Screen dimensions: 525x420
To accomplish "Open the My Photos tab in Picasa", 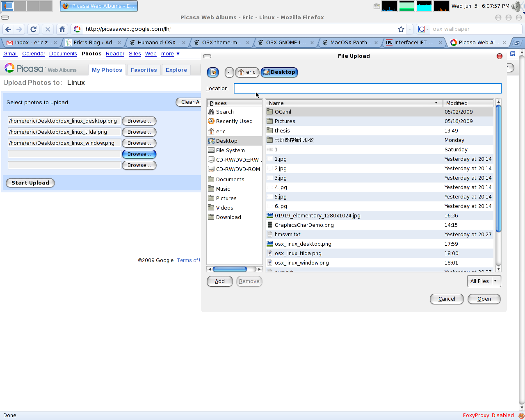I will point(107,70).
